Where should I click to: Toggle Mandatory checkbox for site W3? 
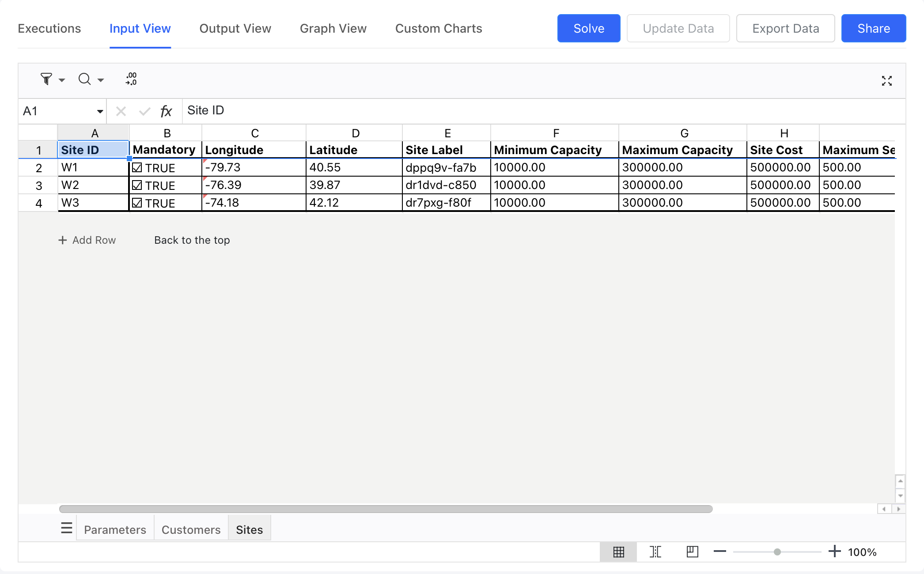(137, 203)
